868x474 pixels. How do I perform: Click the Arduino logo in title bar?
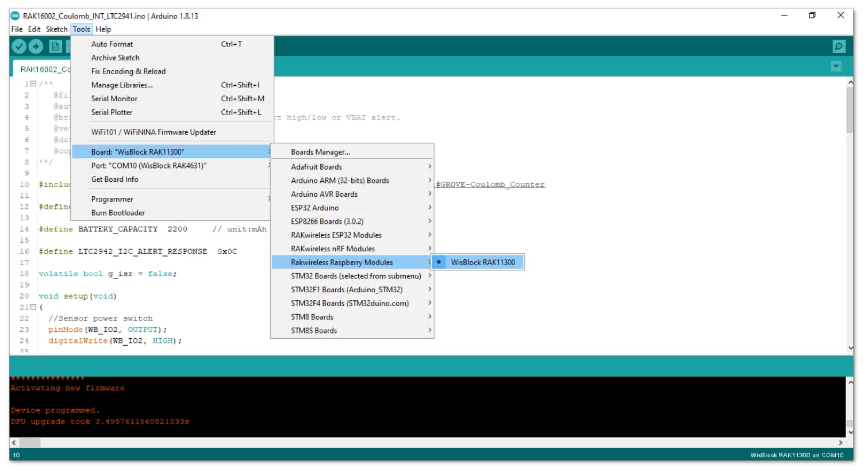tap(16, 16)
